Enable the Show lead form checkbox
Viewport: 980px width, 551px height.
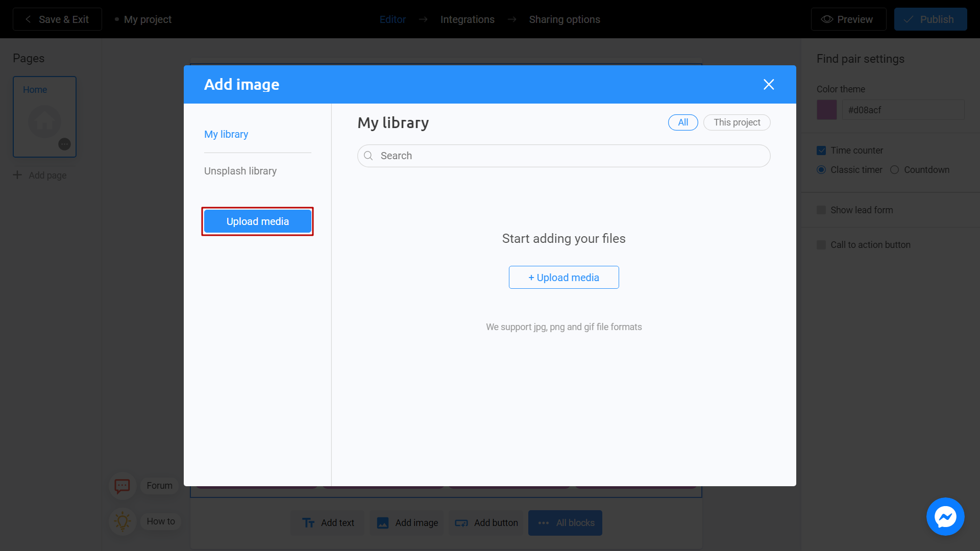821,210
